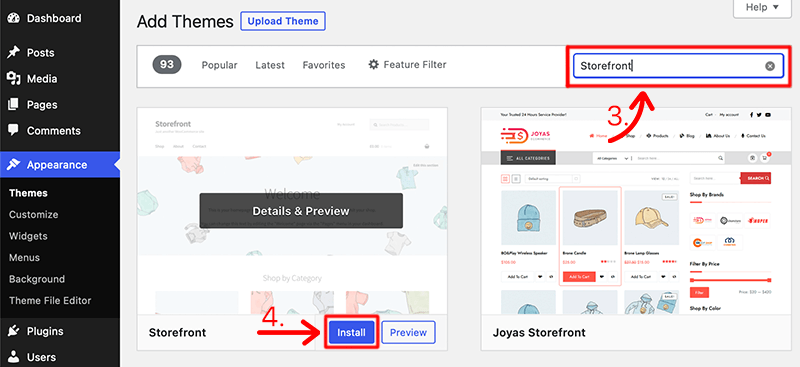
Task: Click the Media icon in sidebar
Action: pyautogui.click(x=14, y=79)
